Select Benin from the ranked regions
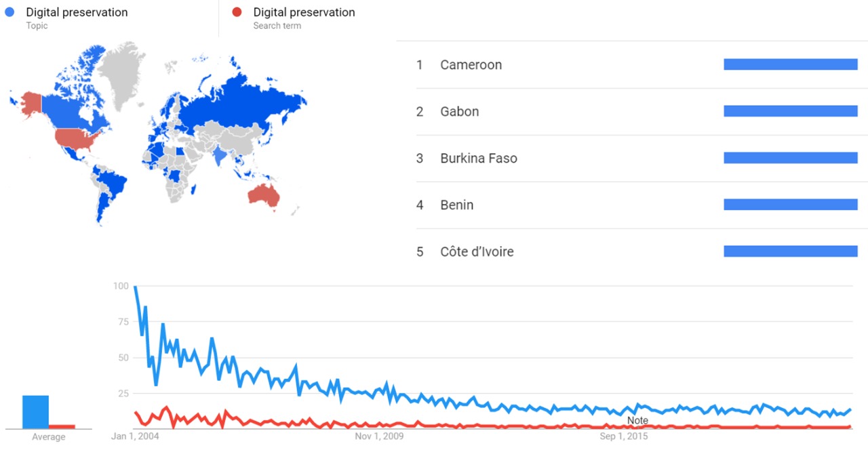The width and height of the screenshot is (868, 450). coord(456,205)
